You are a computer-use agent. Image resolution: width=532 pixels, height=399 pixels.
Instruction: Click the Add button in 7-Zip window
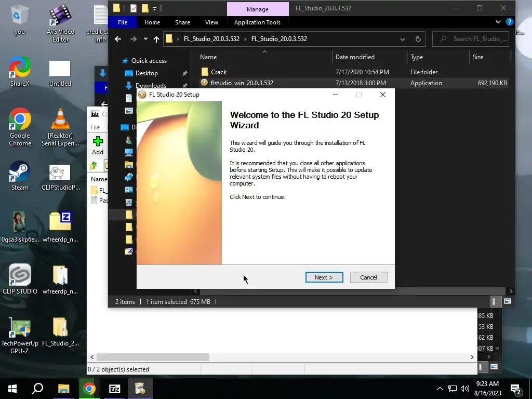(x=98, y=145)
